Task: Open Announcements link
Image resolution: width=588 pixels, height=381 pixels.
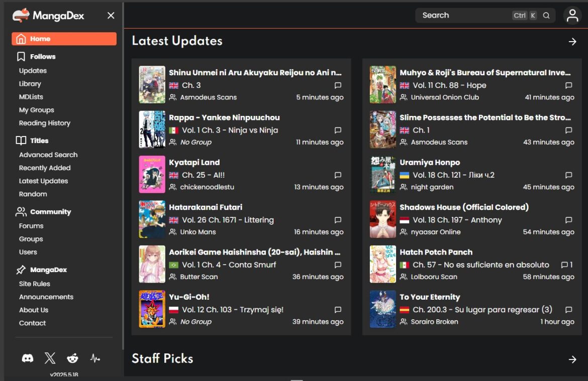Action: tap(46, 297)
